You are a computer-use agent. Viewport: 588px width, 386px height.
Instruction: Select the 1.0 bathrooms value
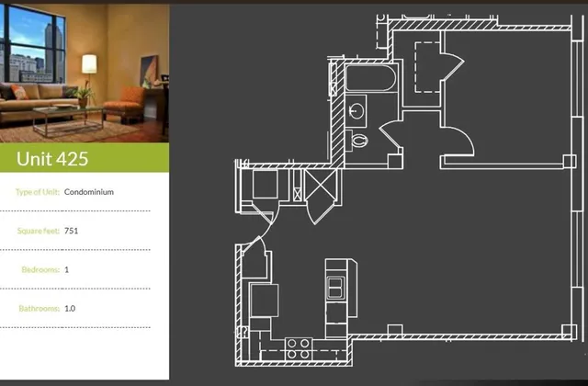pos(71,308)
